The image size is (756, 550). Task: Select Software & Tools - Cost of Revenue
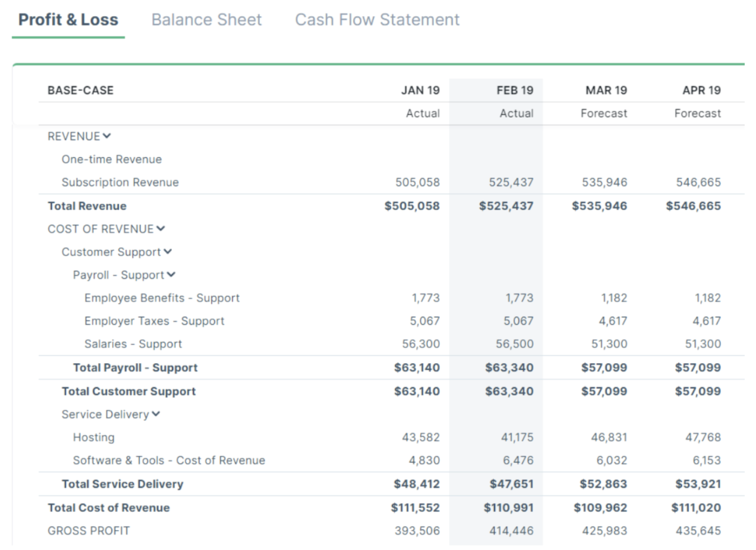click(x=169, y=460)
